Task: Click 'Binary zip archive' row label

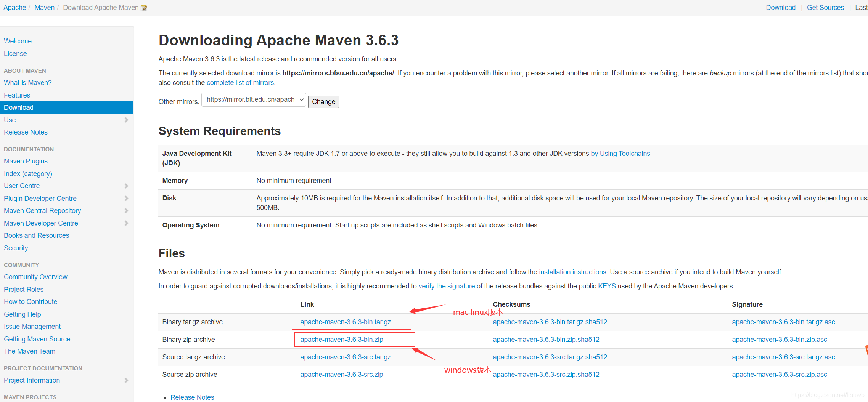Action: [189, 340]
